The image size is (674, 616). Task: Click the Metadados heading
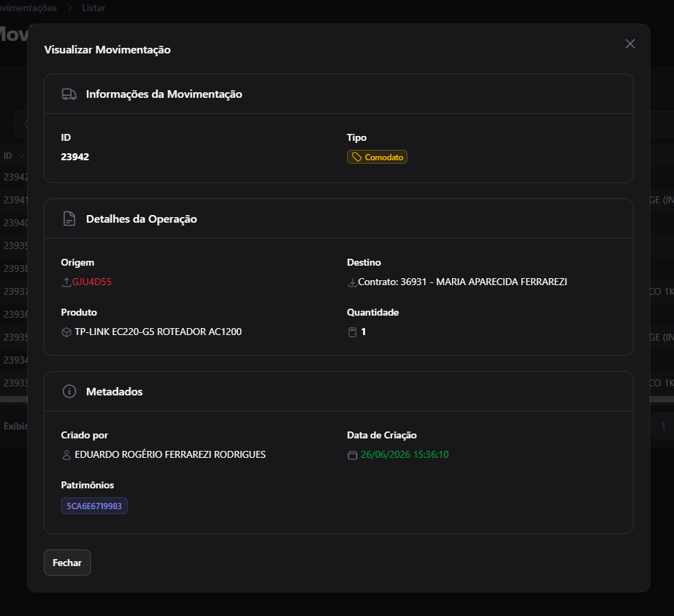(x=115, y=392)
